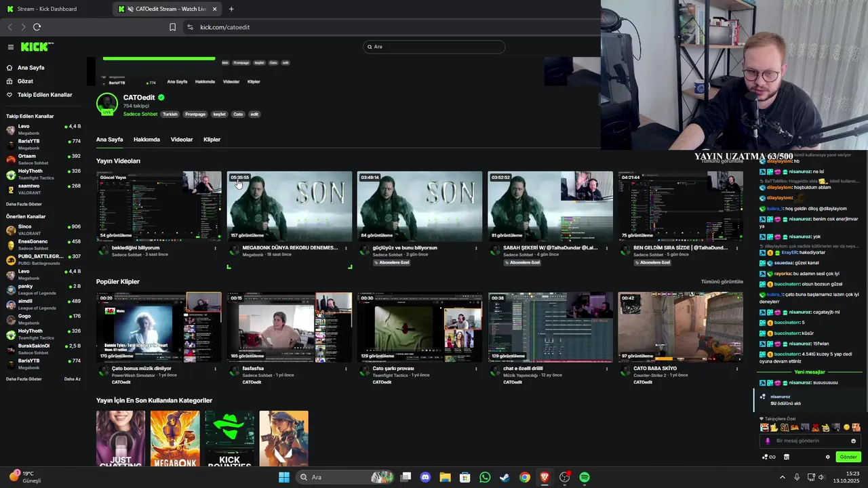Open options menu for SABAH ŞEKERİ video

coord(607,248)
